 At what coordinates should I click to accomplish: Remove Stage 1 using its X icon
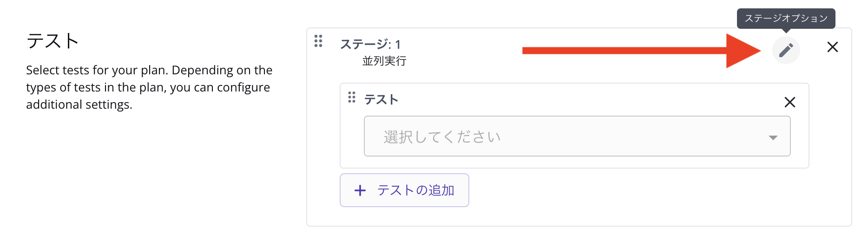(x=832, y=47)
